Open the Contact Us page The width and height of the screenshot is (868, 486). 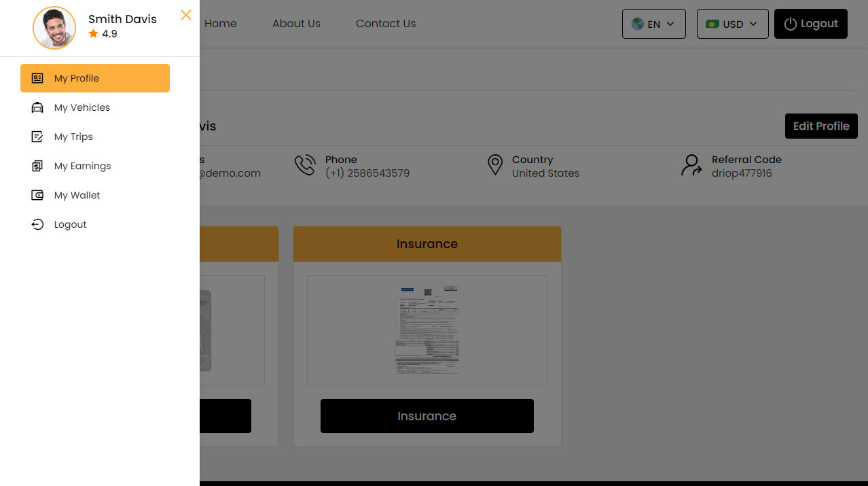pyautogui.click(x=385, y=23)
